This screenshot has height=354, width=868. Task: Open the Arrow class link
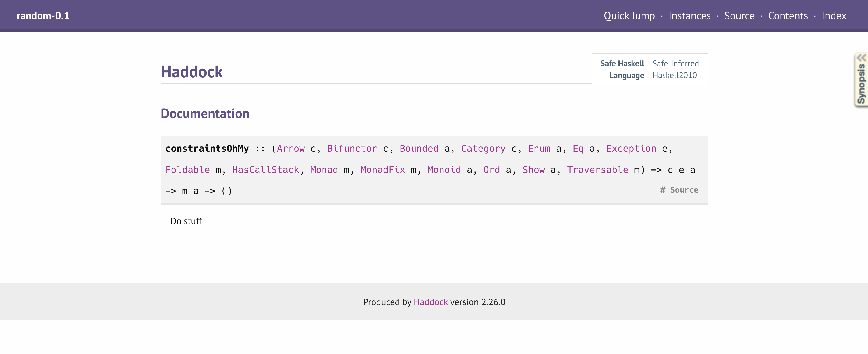point(290,149)
